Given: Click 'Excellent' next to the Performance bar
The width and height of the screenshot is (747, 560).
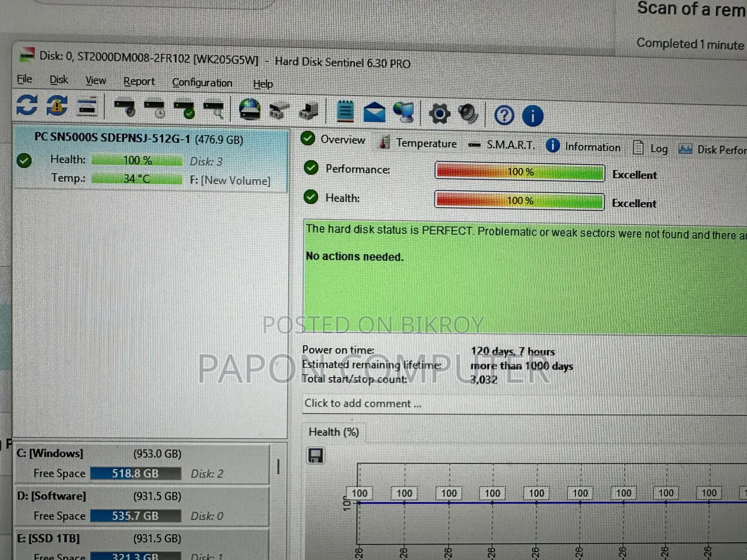Looking at the screenshot, I should point(634,175).
